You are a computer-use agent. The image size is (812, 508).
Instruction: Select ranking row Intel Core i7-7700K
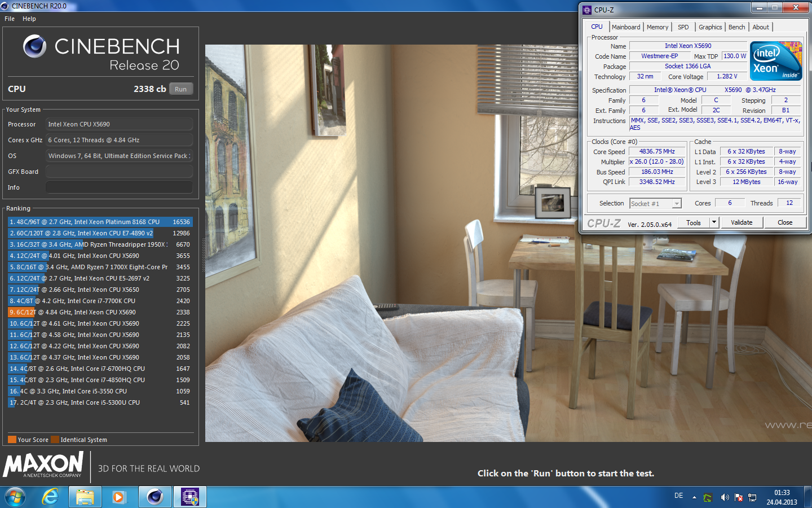click(100, 301)
